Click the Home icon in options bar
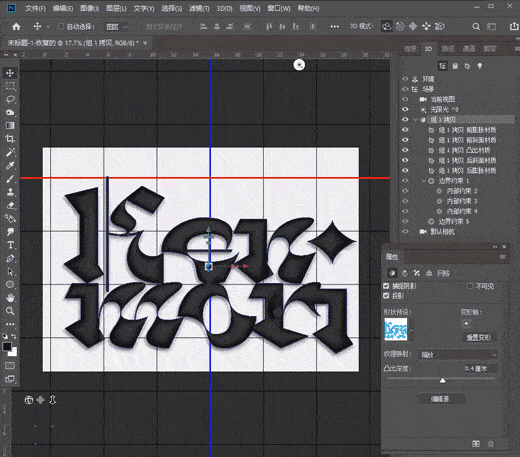This screenshot has height=457, width=520. [16, 27]
